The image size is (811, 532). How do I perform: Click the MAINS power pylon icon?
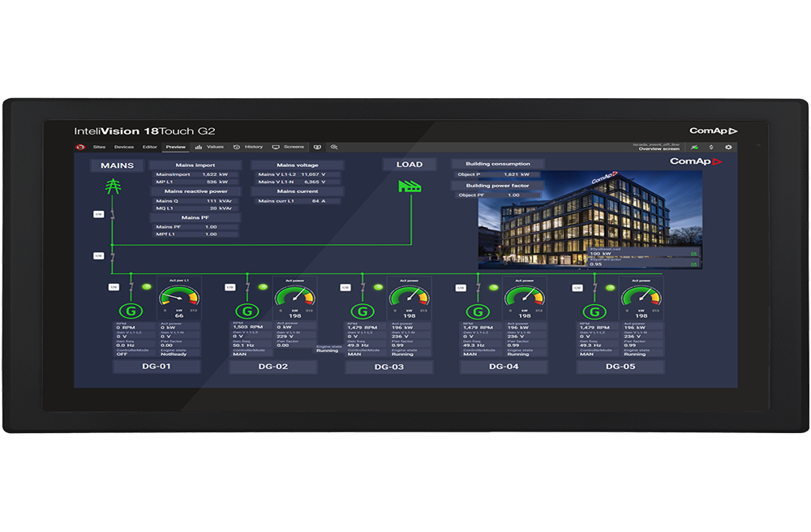coord(112,187)
